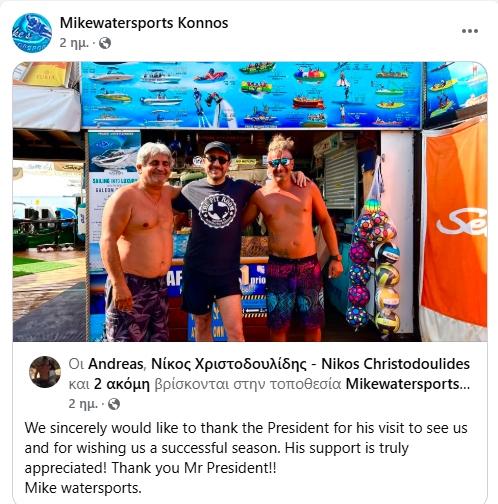Screen dimensions: 498x504
Task: Open the shared photo of three men
Action: 250,202
